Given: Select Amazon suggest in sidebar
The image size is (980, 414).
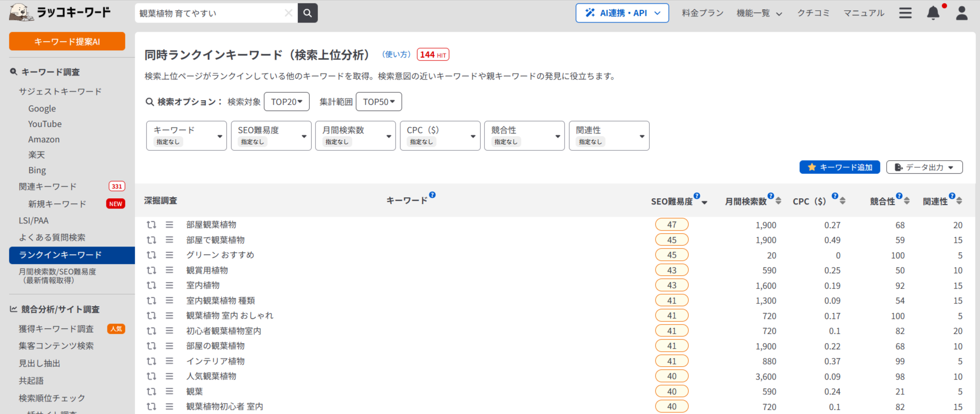Looking at the screenshot, I should 44,139.
